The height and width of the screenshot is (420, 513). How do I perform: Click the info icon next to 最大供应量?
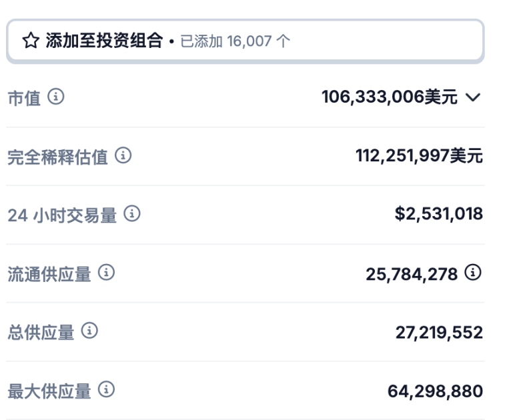click(x=107, y=389)
